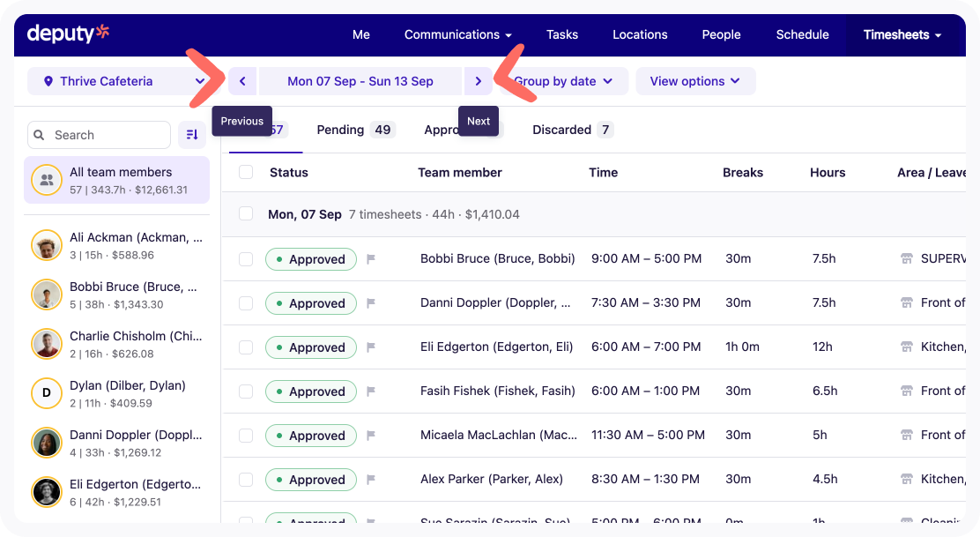Open the Timesheets menu
980x537 pixels.
coord(902,35)
